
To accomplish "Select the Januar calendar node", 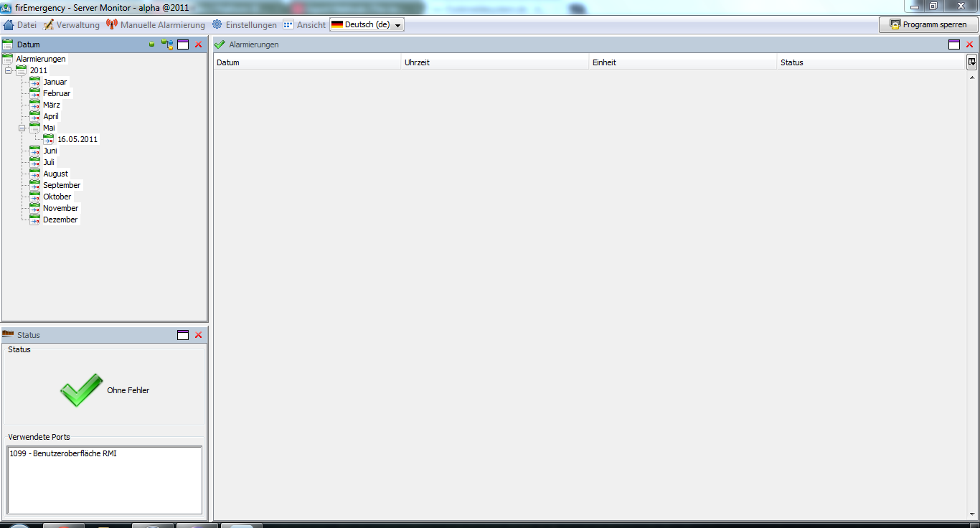I will (x=55, y=82).
